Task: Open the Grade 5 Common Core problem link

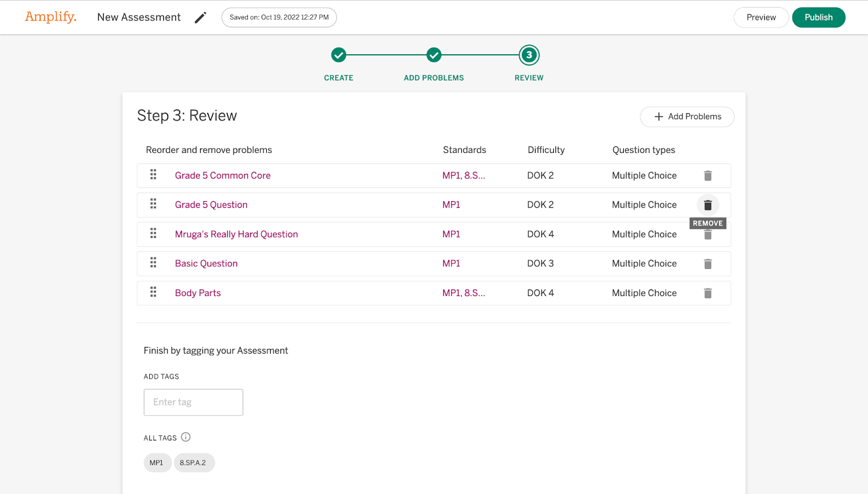Action: 222,176
